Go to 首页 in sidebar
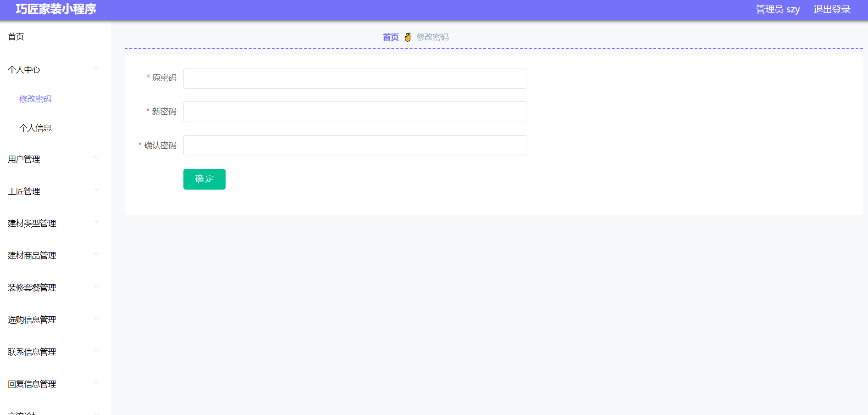 [16, 37]
